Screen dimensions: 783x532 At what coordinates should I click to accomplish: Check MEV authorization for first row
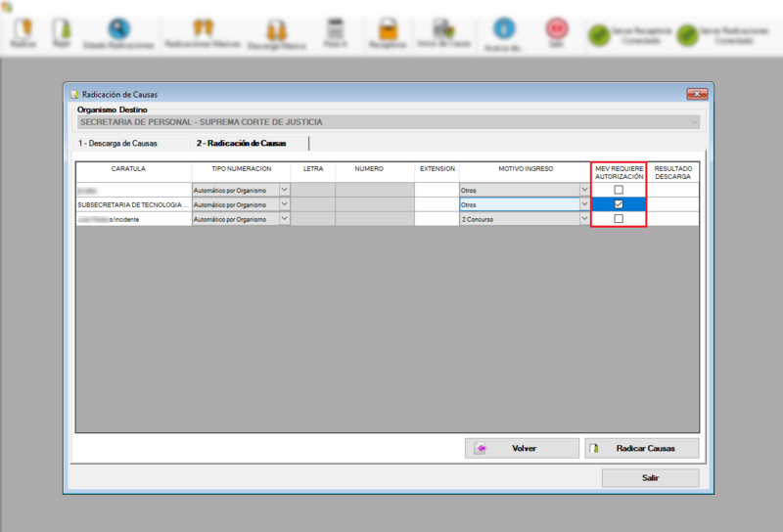point(619,190)
